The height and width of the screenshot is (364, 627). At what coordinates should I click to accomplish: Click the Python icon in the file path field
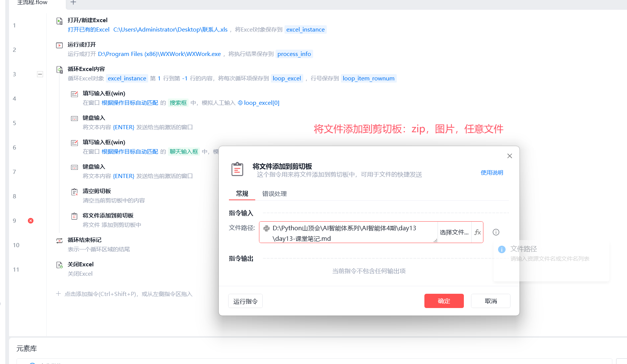click(267, 228)
